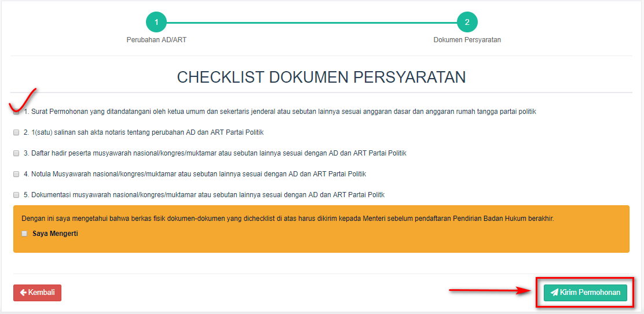Viewport: 644px width, 314px height.
Task: Go back with the Kembali button
Action: (38, 293)
